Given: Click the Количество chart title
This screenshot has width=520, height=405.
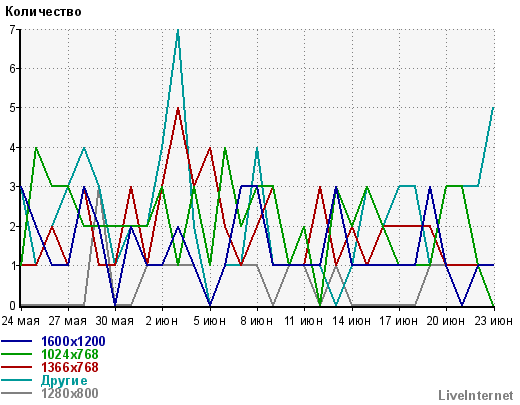Looking at the screenshot, I should coord(43,12).
